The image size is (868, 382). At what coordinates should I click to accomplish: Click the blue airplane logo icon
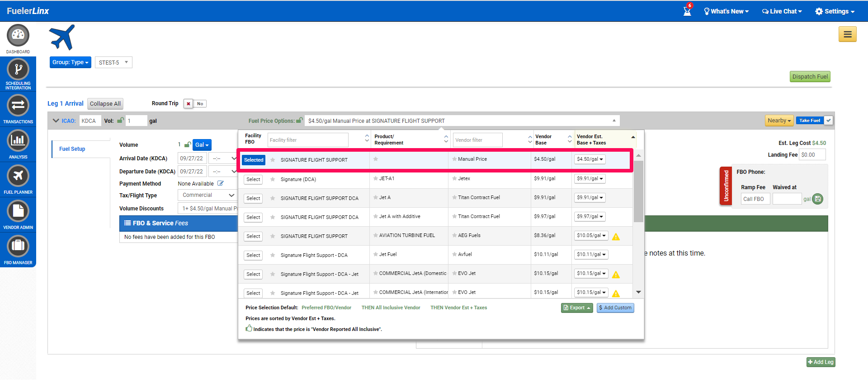pyautogui.click(x=62, y=37)
